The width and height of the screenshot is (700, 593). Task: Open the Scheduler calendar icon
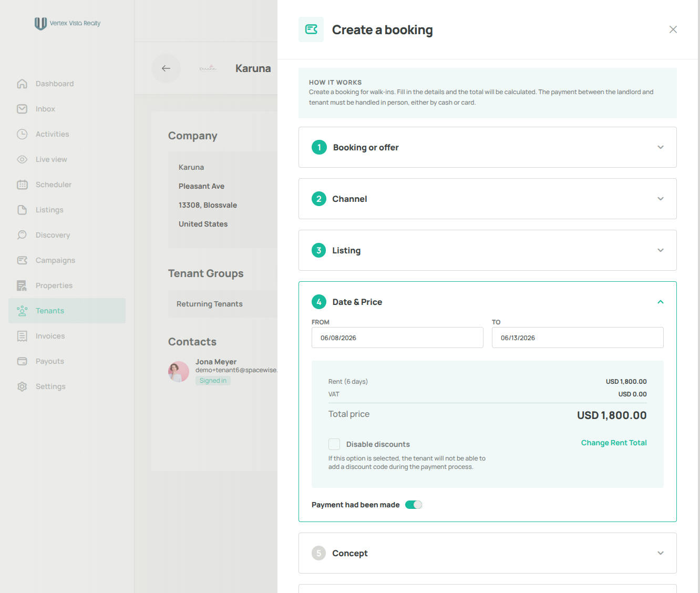22,185
